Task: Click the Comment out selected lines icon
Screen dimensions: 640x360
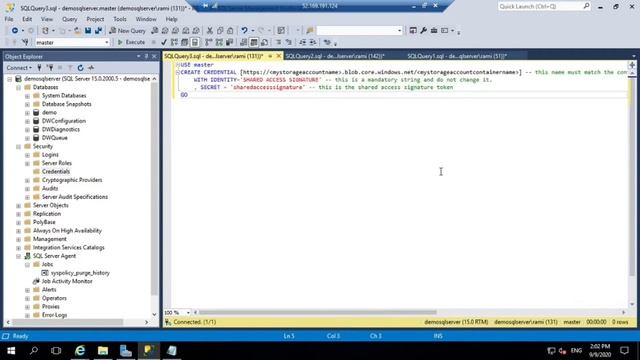Action: 278,42
